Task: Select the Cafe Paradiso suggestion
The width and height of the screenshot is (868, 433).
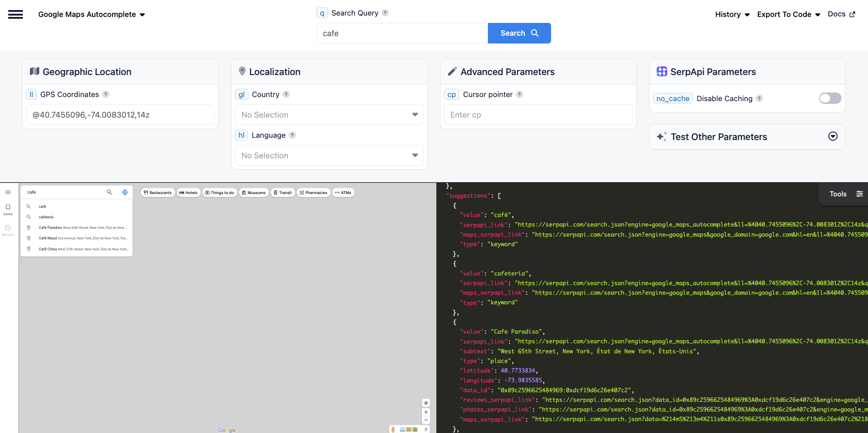Action: click(x=77, y=227)
